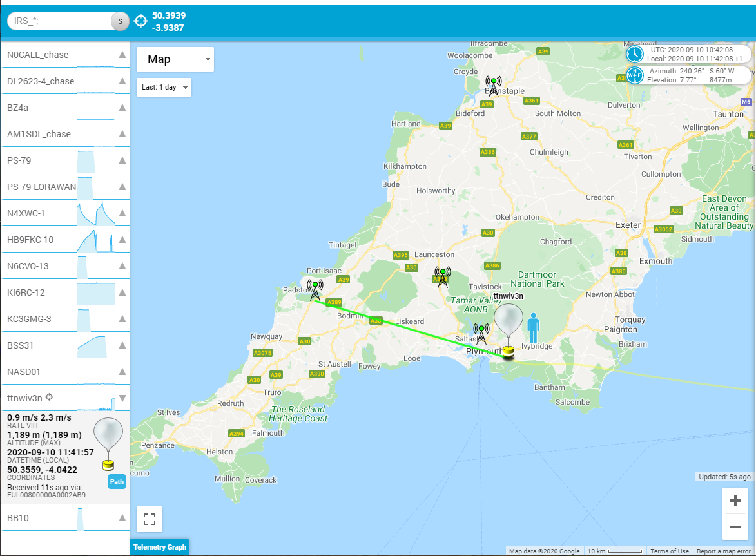Click the follow target icon beside ttnwiv3n
Image resolution: width=756 pixels, height=556 pixels.
[49, 398]
